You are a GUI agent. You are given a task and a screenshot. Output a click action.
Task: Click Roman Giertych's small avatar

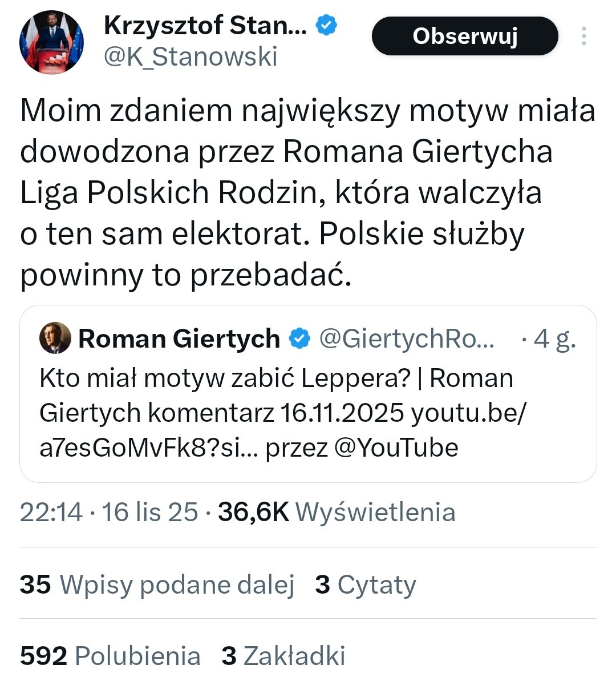pyautogui.click(x=55, y=338)
